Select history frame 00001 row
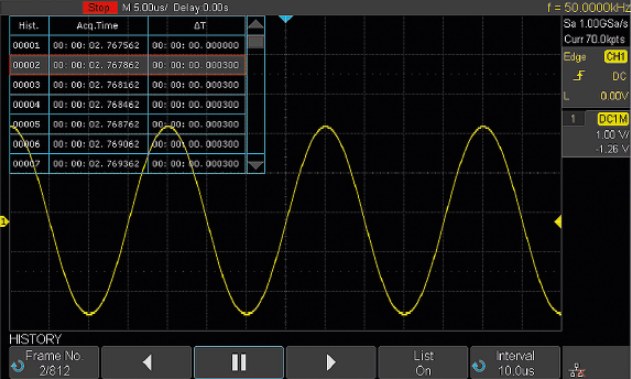This screenshot has height=379, width=631. pyautogui.click(x=127, y=45)
